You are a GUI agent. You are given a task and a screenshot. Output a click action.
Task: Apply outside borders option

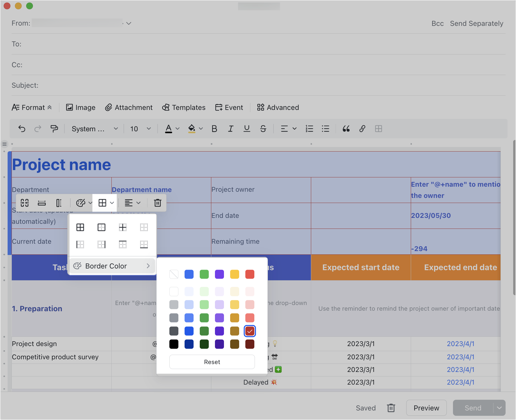click(101, 227)
